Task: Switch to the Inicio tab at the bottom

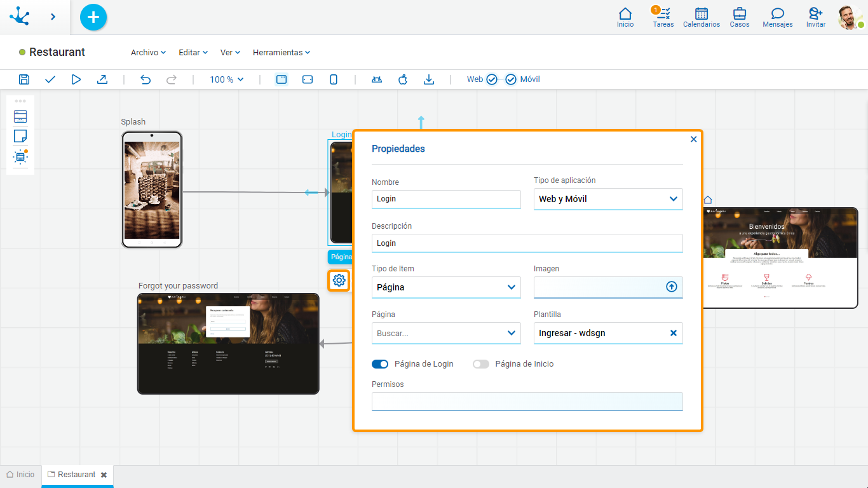Action: click(20, 474)
